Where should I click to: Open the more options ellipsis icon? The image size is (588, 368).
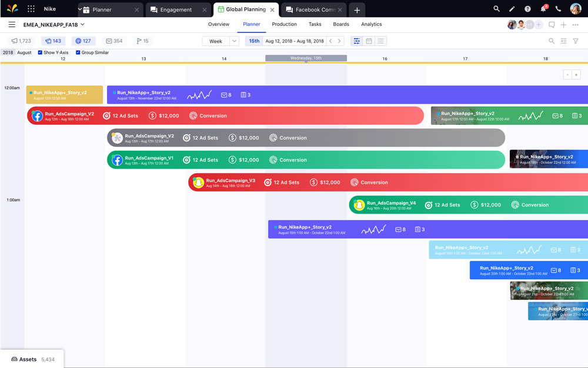tap(575, 25)
